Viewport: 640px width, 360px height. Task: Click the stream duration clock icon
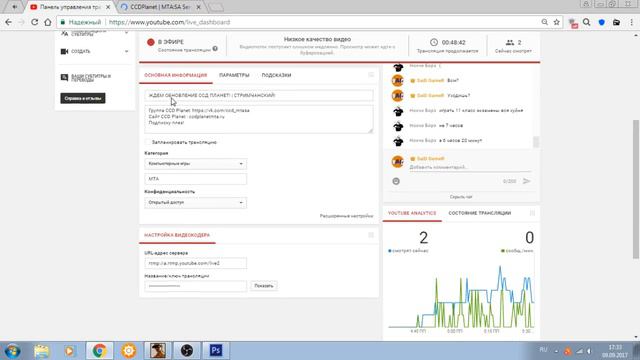click(x=434, y=42)
